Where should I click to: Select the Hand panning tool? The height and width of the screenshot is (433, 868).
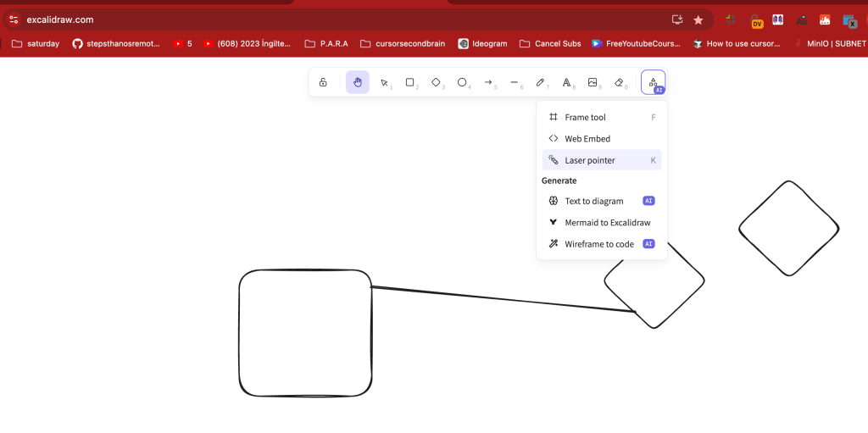358,82
